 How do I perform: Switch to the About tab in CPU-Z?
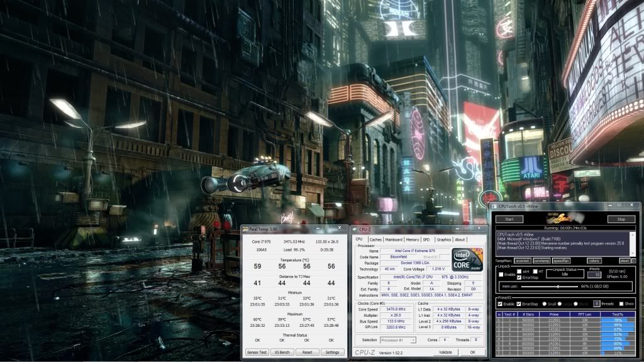(460, 239)
